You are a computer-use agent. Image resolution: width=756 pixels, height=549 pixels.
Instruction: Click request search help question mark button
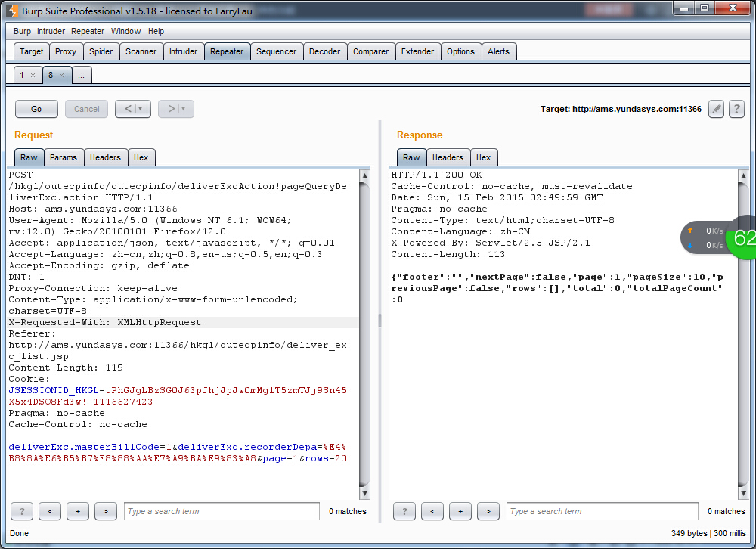[x=22, y=511]
